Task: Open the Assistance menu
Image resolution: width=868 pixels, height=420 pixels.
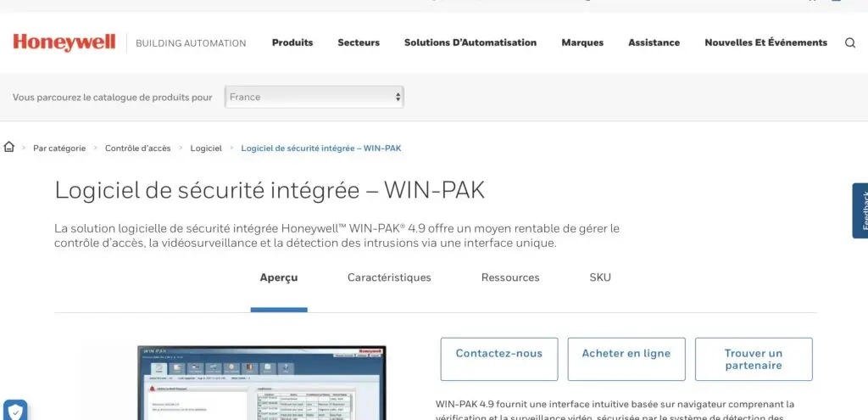Action: [x=654, y=42]
